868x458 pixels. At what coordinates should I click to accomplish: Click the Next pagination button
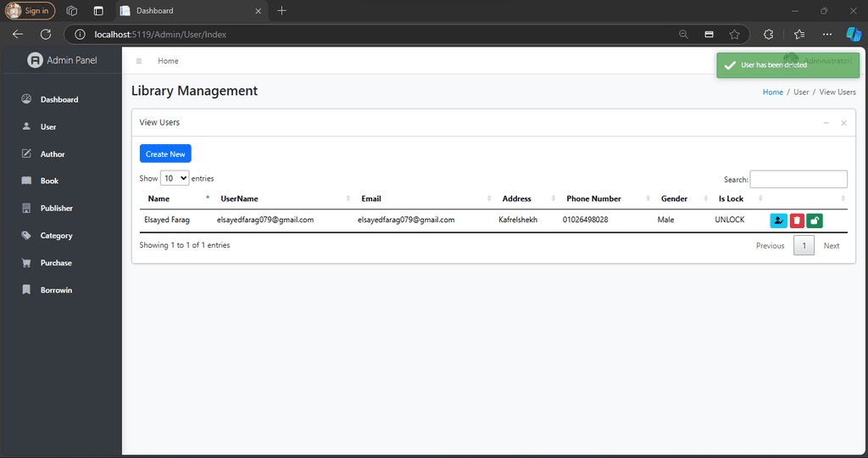831,245
